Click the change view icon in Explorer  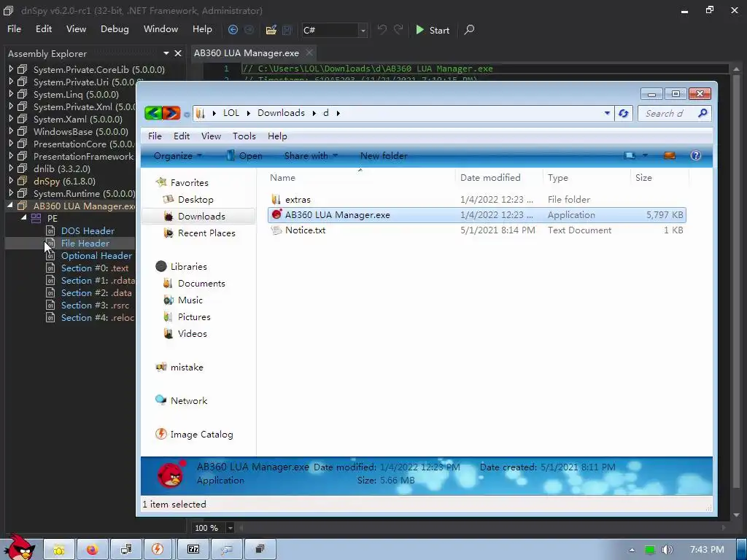pos(630,156)
